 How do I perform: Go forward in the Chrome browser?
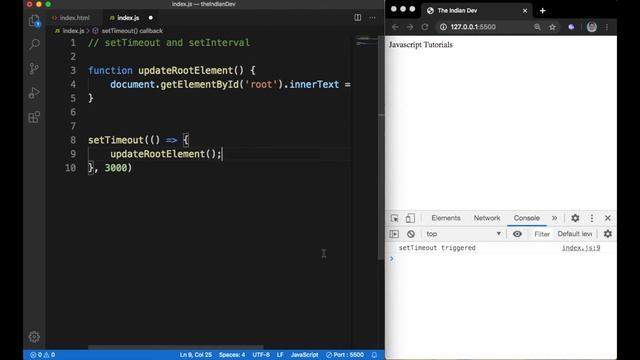tap(410, 27)
